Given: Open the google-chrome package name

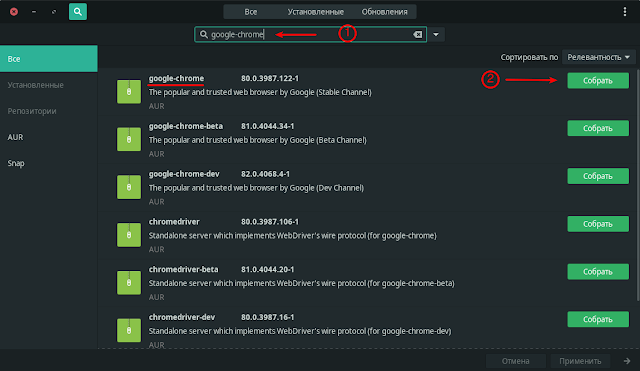Looking at the screenshot, I should (x=176, y=78).
